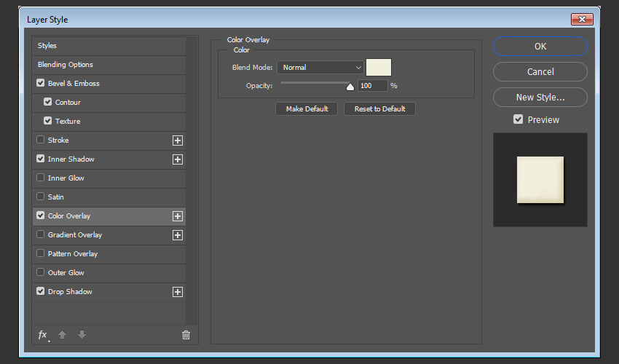Enable the Satin effect checkbox

pyautogui.click(x=41, y=197)
